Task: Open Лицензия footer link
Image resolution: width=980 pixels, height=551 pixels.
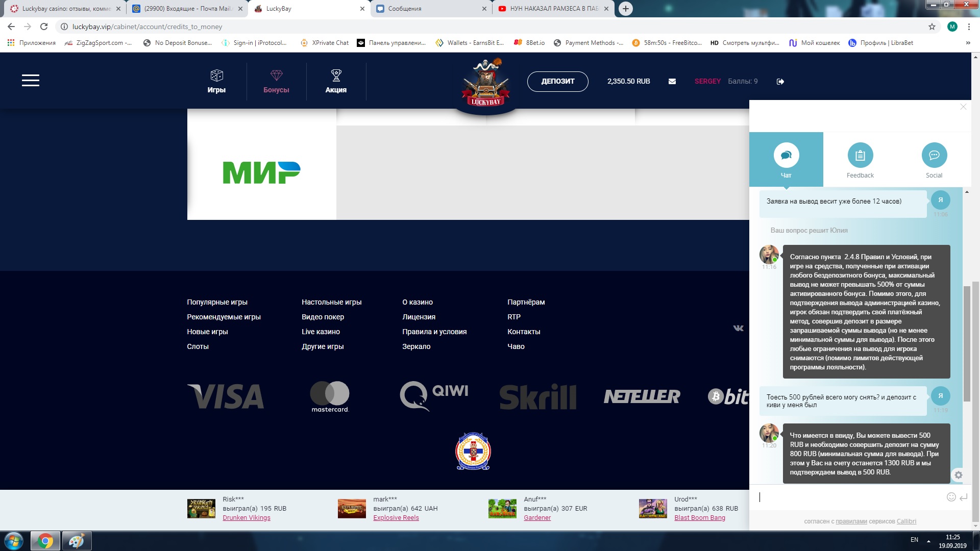Action: click(x=419, y=317)
